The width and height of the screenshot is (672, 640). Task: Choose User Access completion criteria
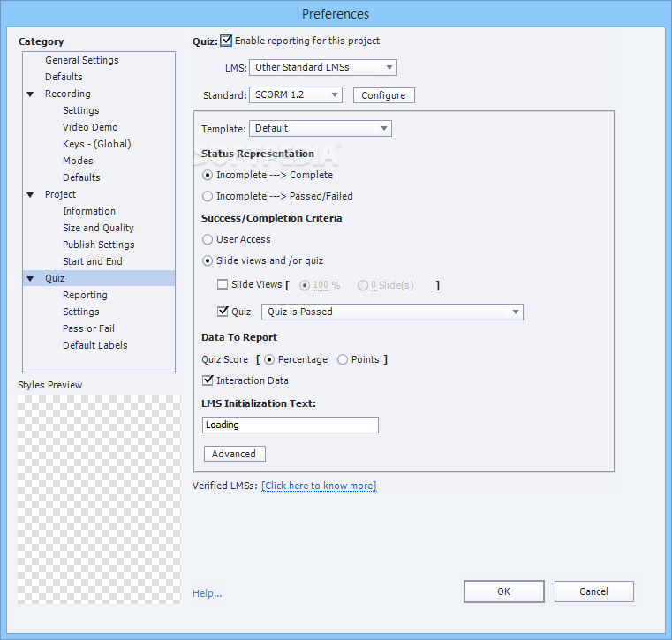click(x=208, y=239)
